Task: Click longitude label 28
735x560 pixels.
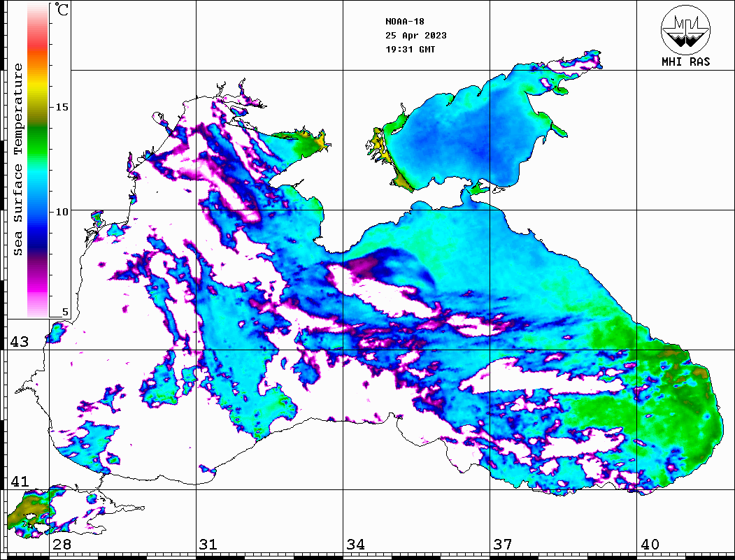Action: click(62, 545)
